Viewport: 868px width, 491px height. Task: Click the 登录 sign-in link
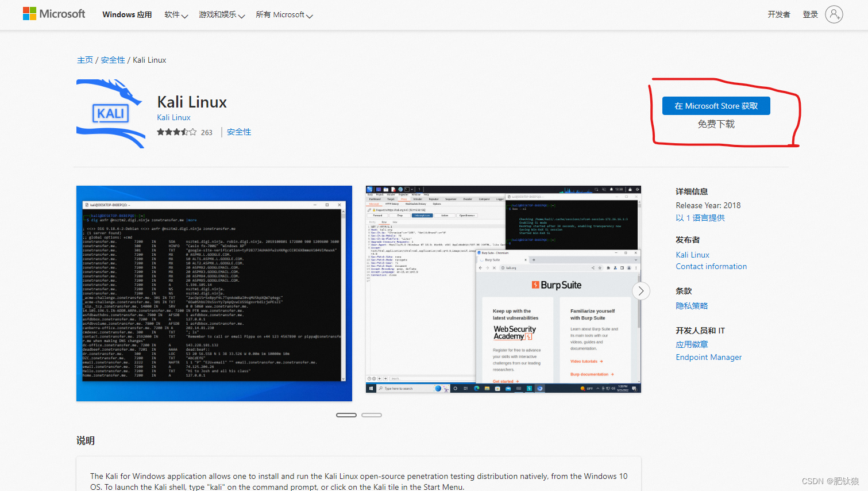[810, 14]
